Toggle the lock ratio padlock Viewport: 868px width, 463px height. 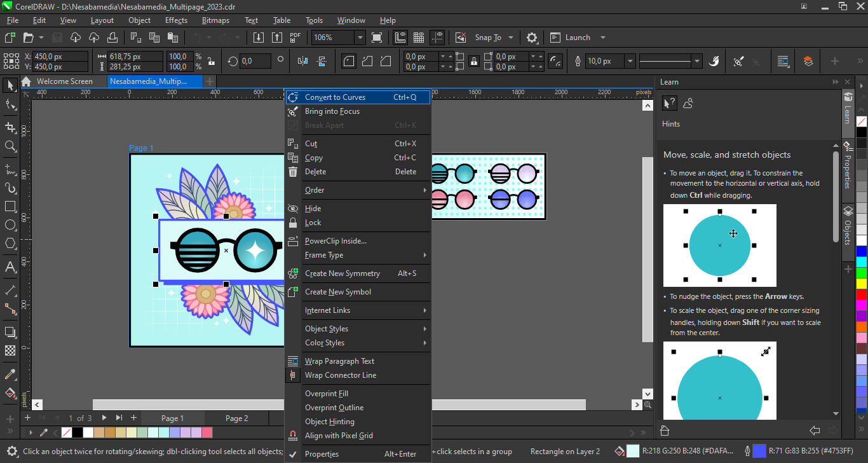coord(211,62)
